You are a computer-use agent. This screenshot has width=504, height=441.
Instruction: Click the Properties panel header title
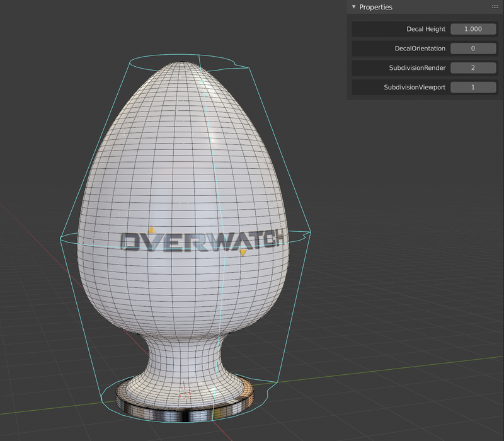click(375, 7)
